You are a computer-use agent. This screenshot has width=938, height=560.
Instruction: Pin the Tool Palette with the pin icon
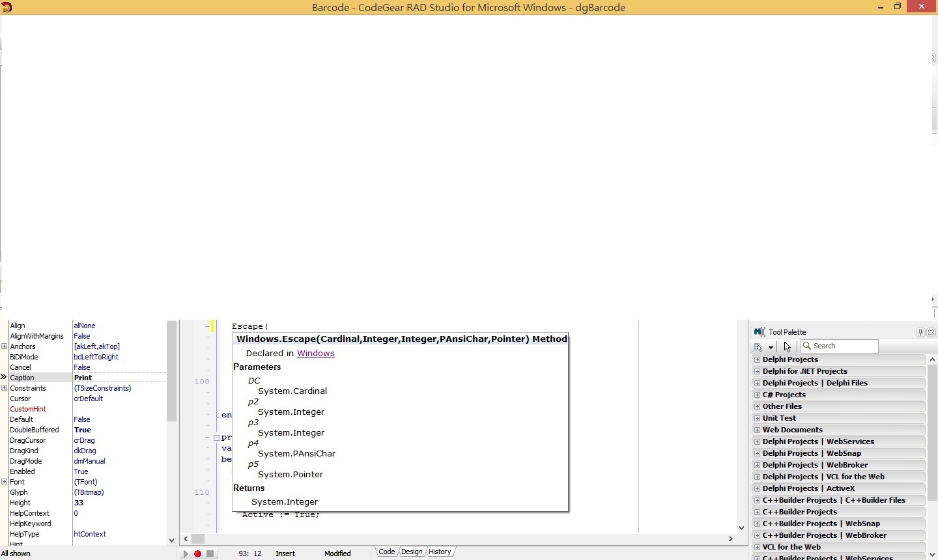coord(920,332)
